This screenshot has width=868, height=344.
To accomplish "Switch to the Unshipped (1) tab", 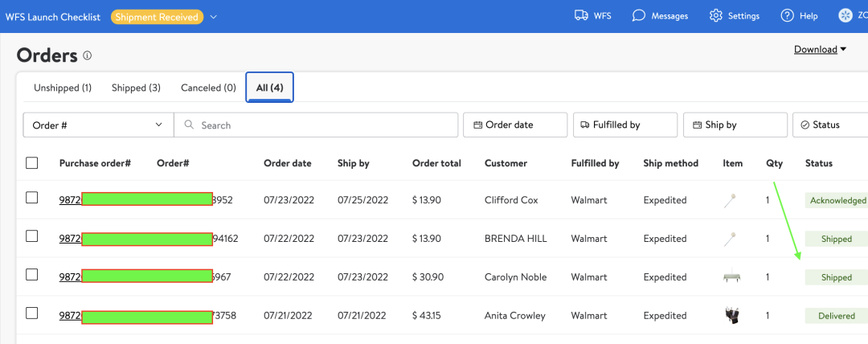I will 63,88.
